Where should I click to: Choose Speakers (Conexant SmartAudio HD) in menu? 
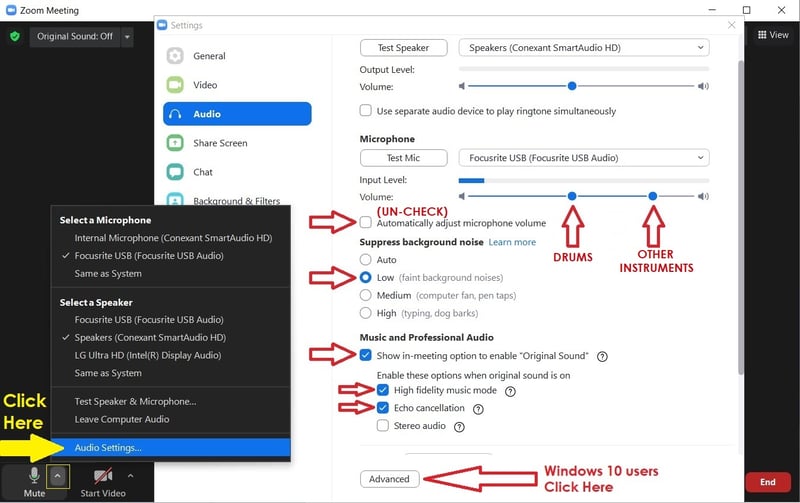(150, 337)
